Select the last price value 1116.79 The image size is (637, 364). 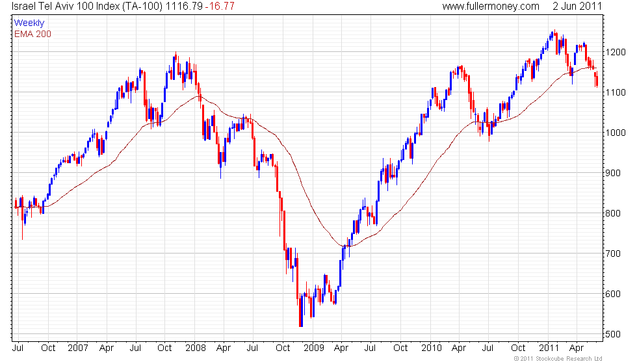[x=185, y=6]
